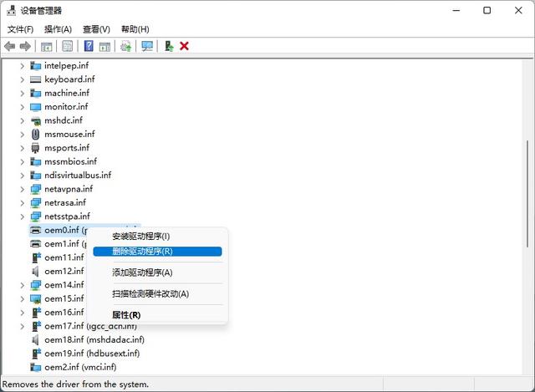The image size is (535, 392).
Task: Open the 帮助(H) menu
Action: click(135, 29)
